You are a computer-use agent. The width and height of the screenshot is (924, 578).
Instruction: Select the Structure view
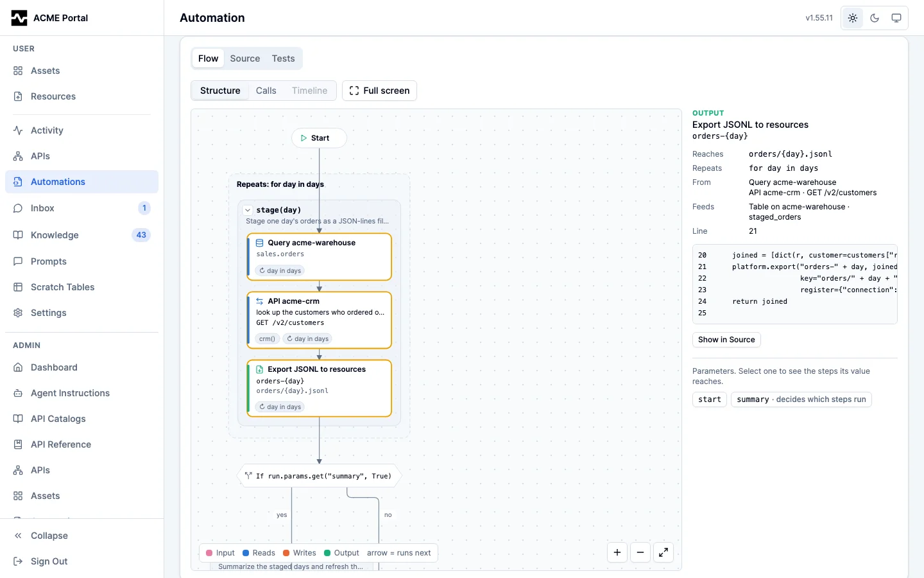tap(220, 91)
